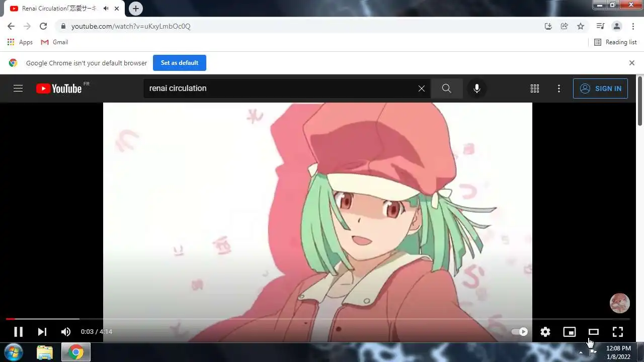Start voice search with the microphone
This screenshot has height=362, width=644.
pos(477,88)
